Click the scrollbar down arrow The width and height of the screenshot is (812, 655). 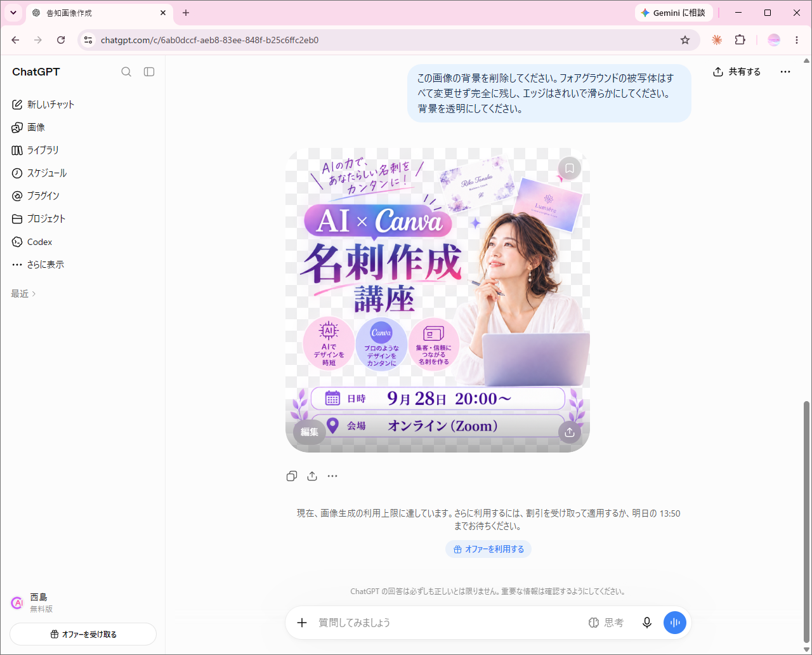806,649
